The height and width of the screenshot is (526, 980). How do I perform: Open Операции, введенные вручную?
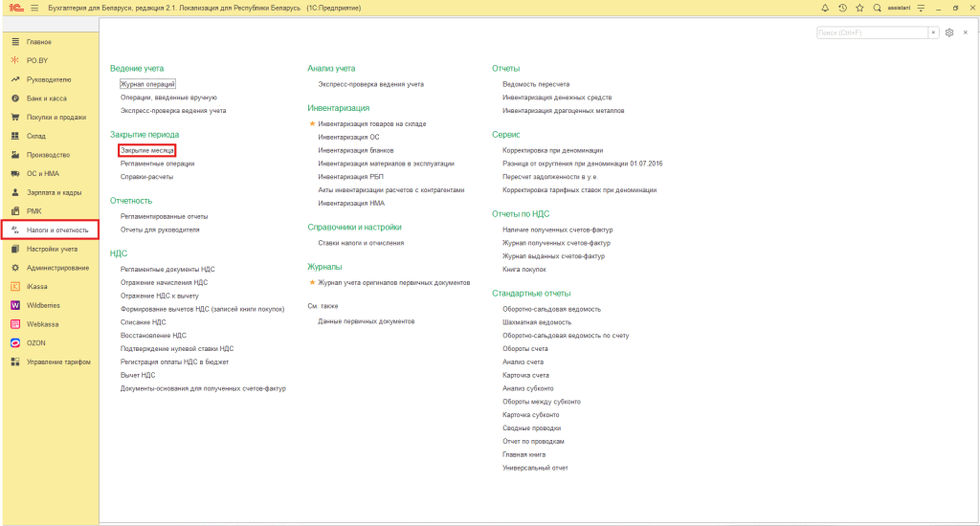click(168, 97)
